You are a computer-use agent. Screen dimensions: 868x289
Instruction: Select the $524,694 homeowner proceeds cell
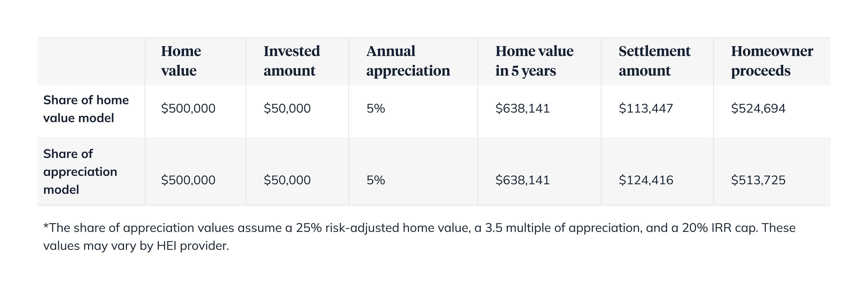[758, 108]
